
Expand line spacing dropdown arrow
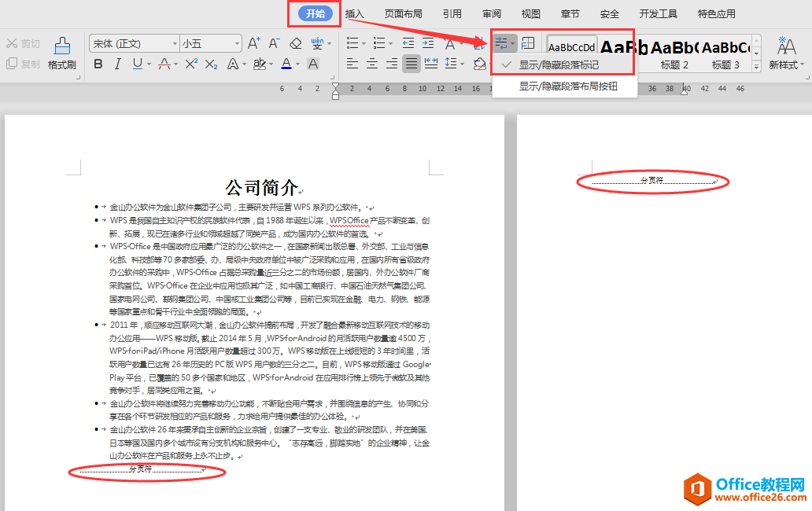click(462, 64)
